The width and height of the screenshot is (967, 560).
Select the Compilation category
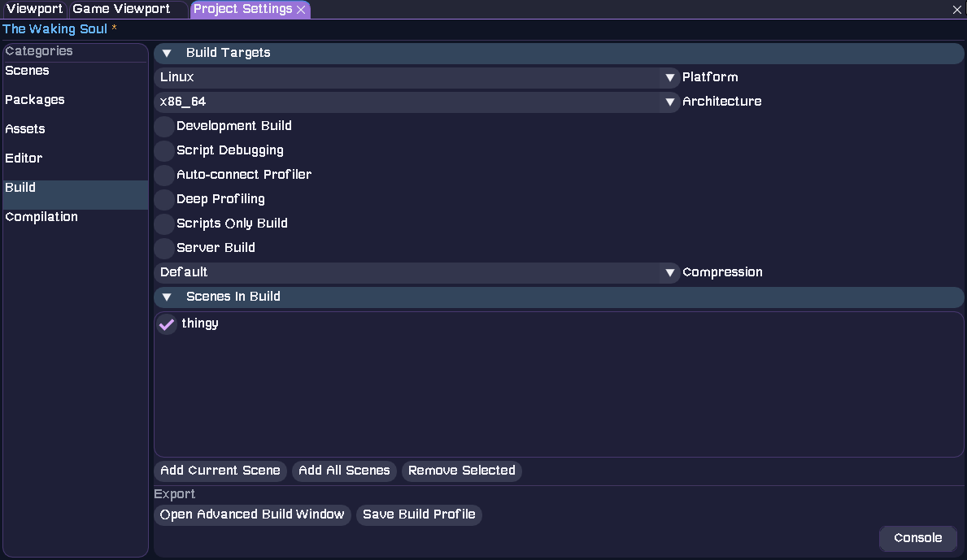[x=41, y=216]
